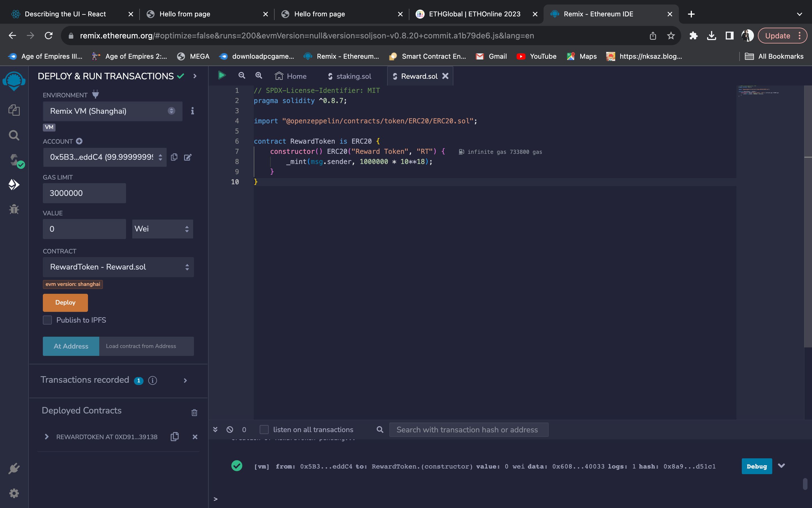Viewport: 812px width, 508px height.
Task: Copy the REWARDTOKEN contract address
Action: coord(175,436)
